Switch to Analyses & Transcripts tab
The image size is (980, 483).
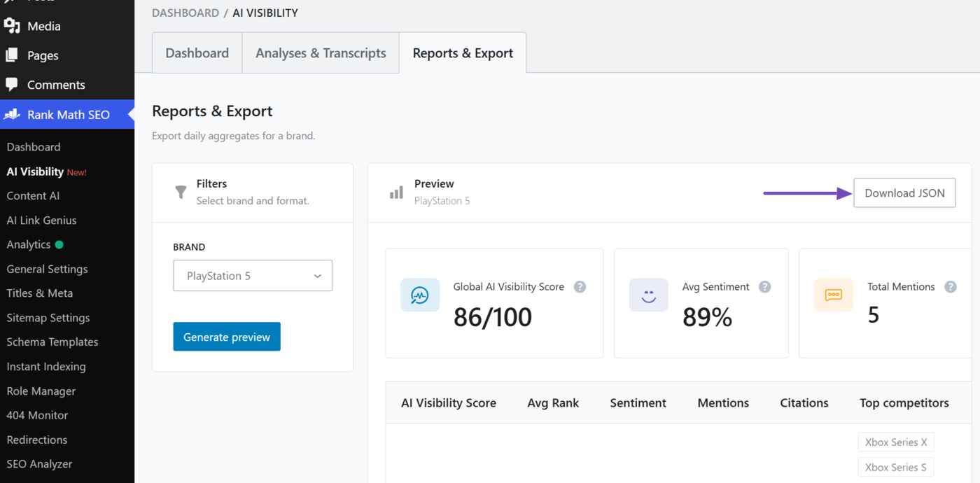coord(321,53)
